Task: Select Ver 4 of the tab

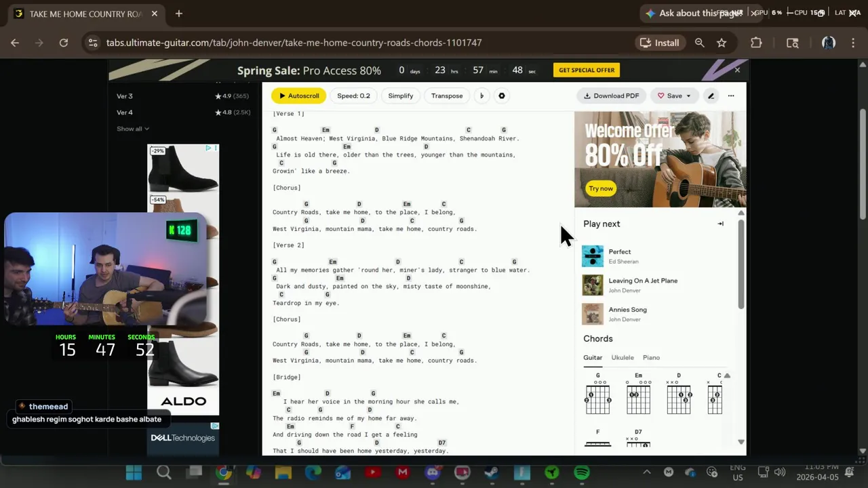Action: tap(125, 113)
